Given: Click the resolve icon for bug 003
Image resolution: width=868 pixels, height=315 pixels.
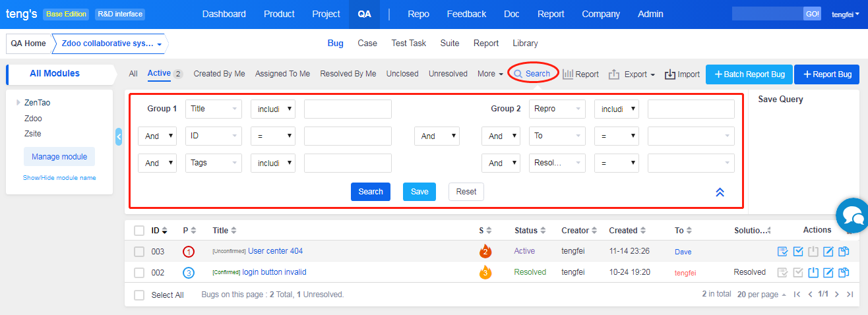Looking at the screenshot, I should click(798, 251).
